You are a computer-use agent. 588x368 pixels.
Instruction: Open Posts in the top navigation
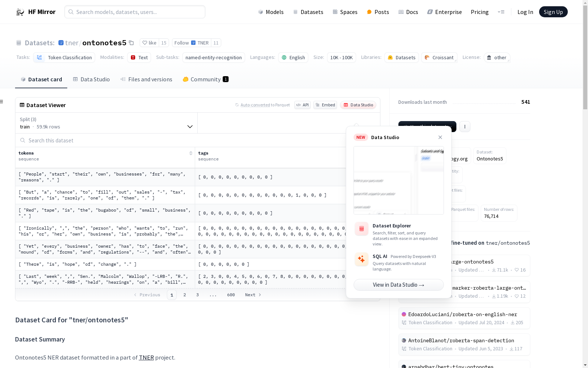(x=378, y=12)
